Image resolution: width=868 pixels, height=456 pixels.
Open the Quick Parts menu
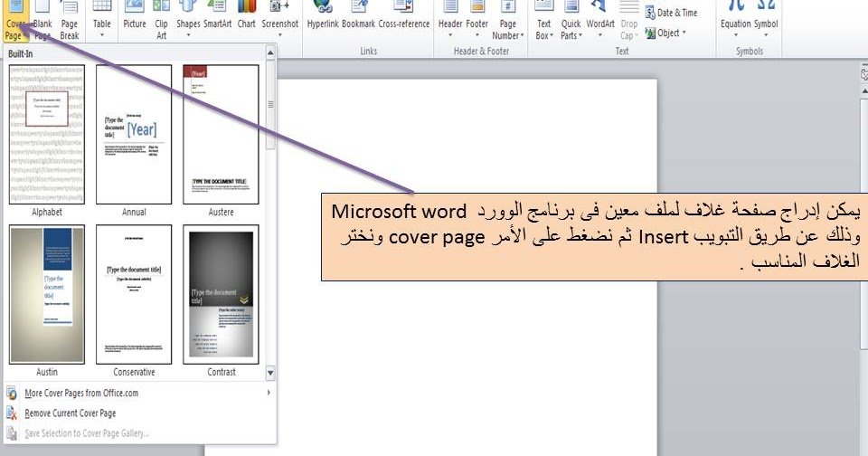click(571, 21)
